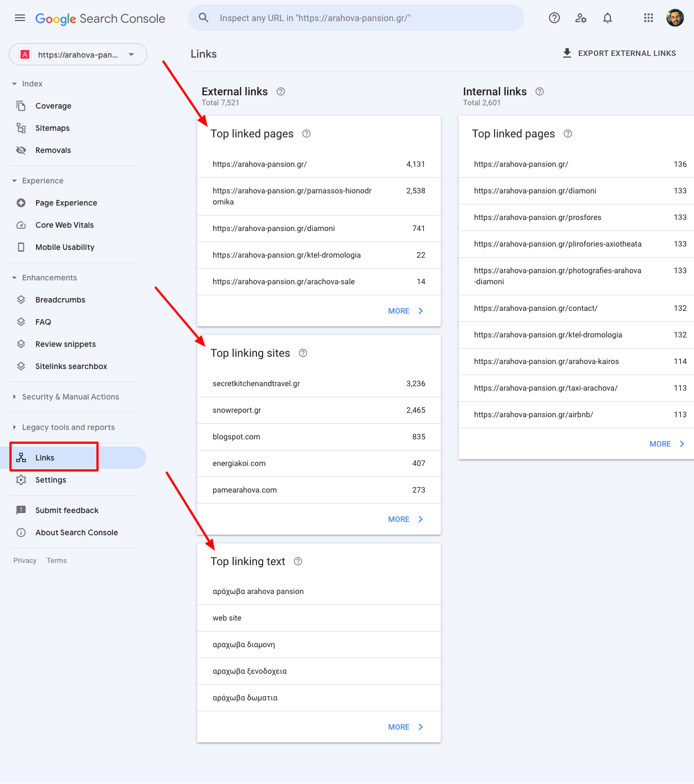The width and height of the screenshot is (694, 784).
Task: Expand the Security & Manual Actions section
Action: click(70, 397)
